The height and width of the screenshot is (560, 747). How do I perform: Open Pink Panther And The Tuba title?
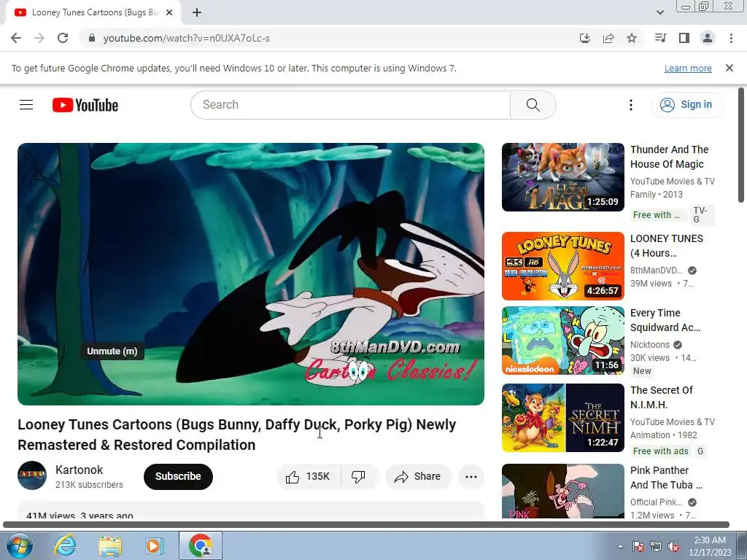666,478
